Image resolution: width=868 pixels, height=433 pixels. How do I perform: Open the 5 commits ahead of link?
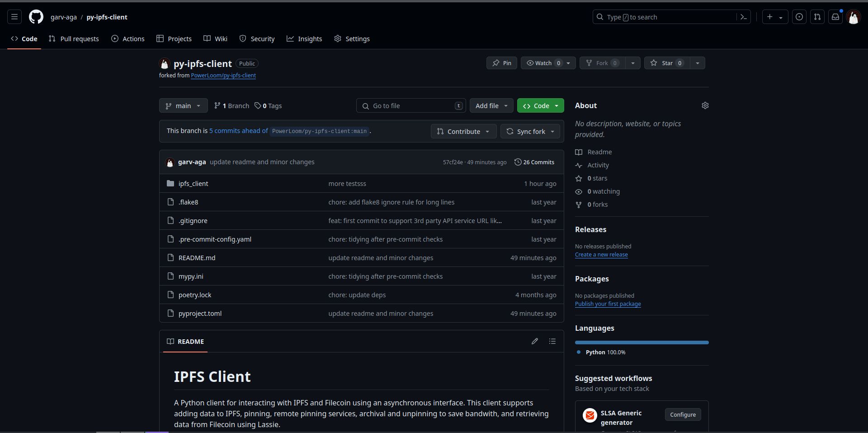tap(238, 131)
